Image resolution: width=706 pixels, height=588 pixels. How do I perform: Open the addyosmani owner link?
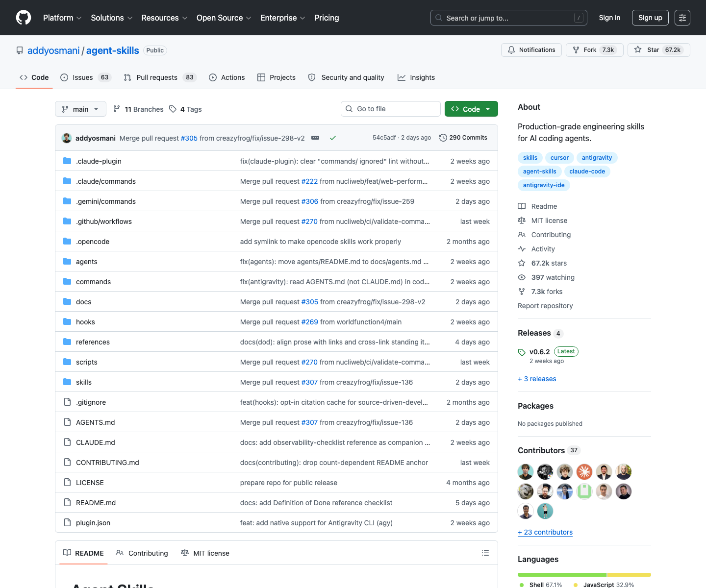point(53,50)
